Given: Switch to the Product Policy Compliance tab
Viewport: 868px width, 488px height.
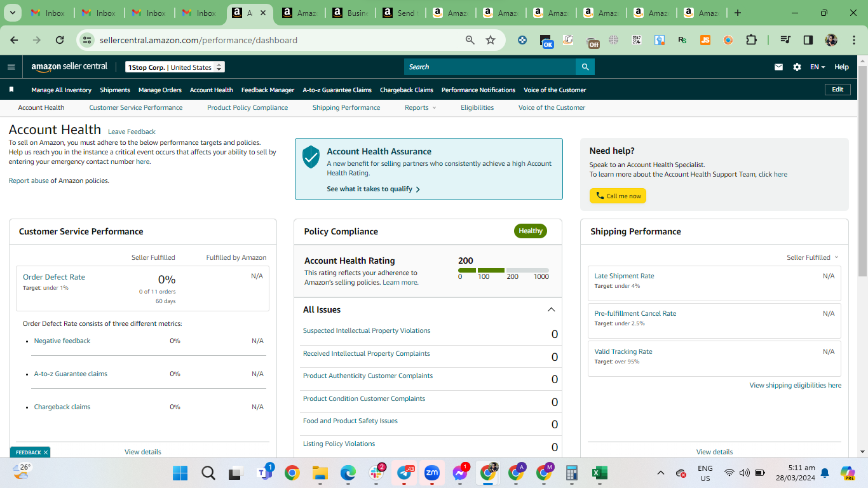Looking at the screenshot, I should pos(247,107).
